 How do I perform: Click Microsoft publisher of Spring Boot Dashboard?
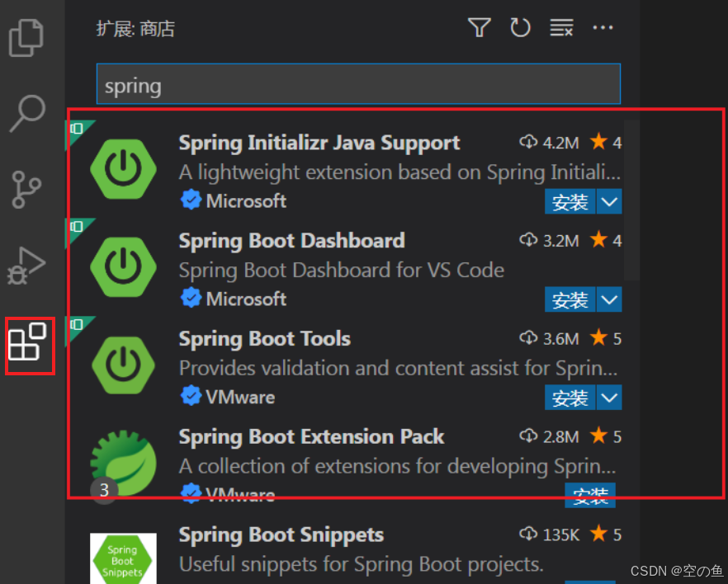246,299
